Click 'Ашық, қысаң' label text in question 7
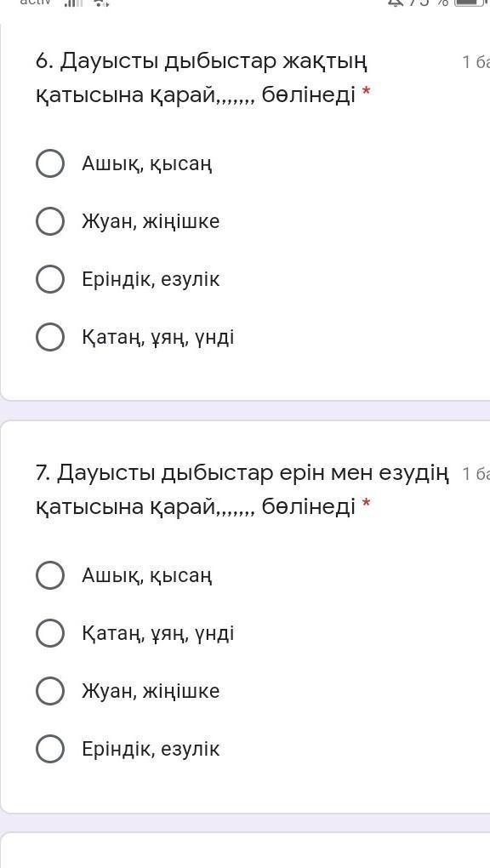Screen dimensions: 490x868 [146, 576]
